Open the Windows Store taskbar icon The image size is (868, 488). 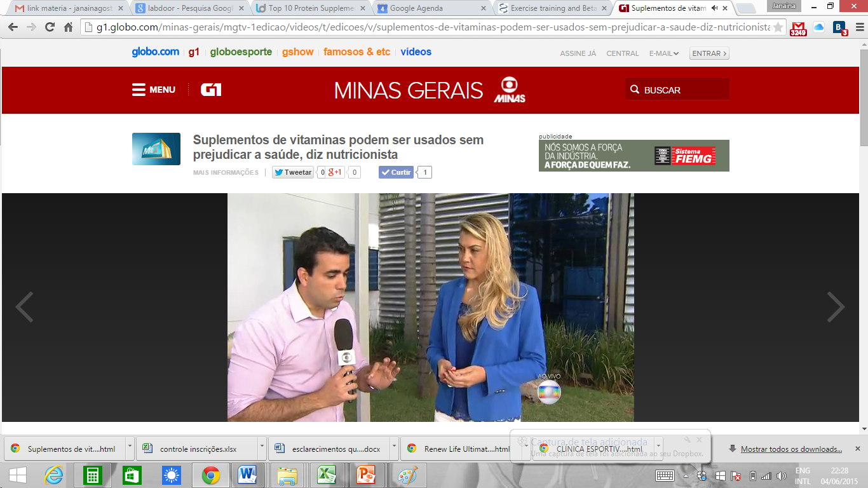(132, 475)
